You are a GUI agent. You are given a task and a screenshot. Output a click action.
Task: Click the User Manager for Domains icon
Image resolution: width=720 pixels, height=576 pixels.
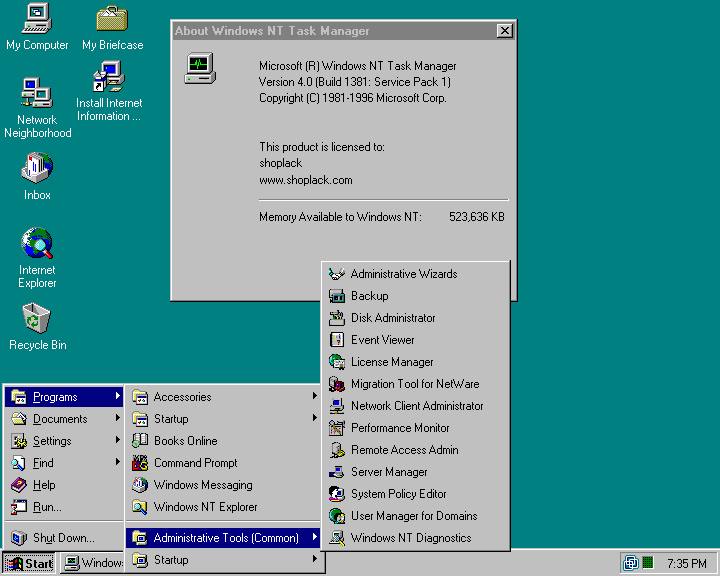click(337, 516)
